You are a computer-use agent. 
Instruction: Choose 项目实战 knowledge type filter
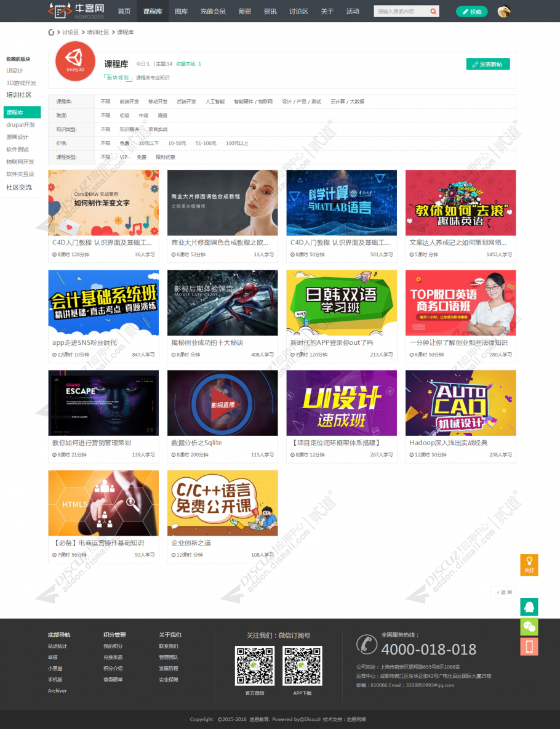(158, 129)
